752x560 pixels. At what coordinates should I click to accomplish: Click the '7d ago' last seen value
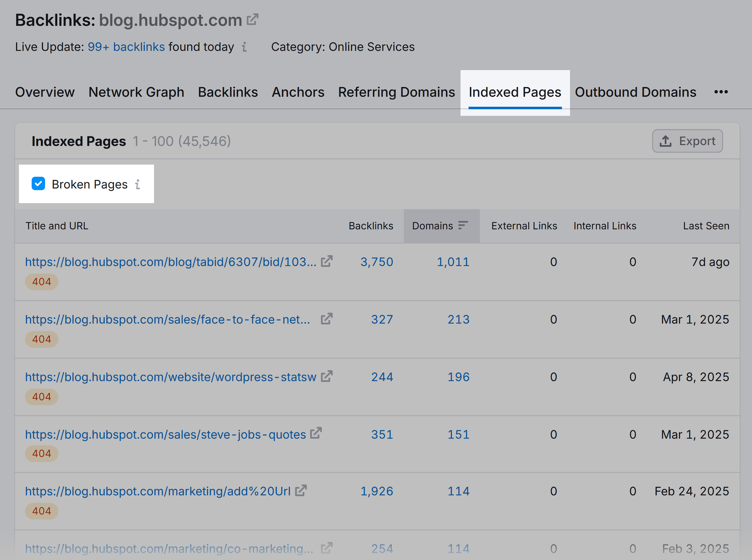click(710, 262)
